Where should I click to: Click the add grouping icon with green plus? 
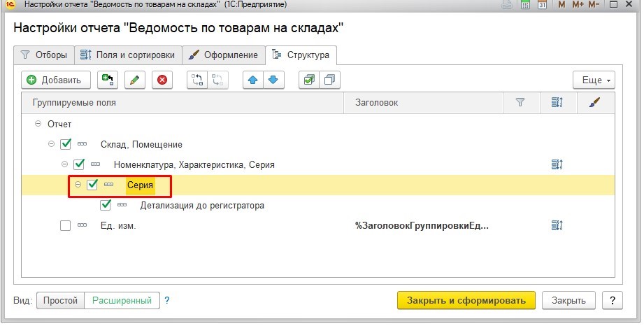pos(108,80)
